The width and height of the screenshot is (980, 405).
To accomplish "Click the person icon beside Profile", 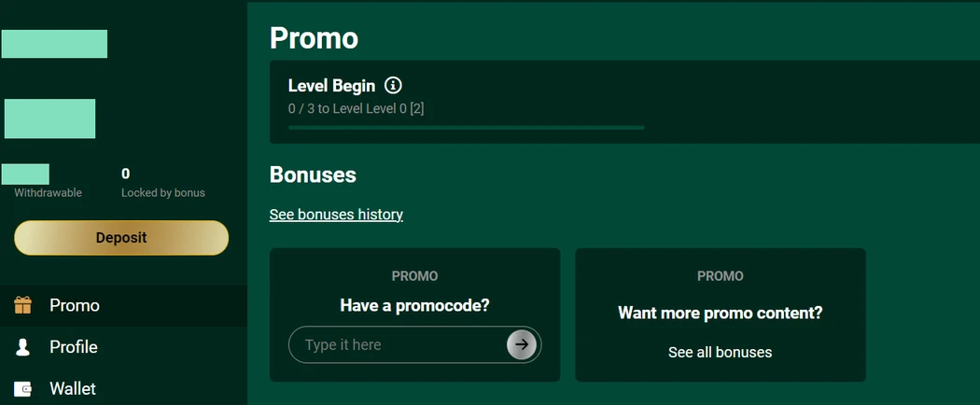I will pos(23,347).
